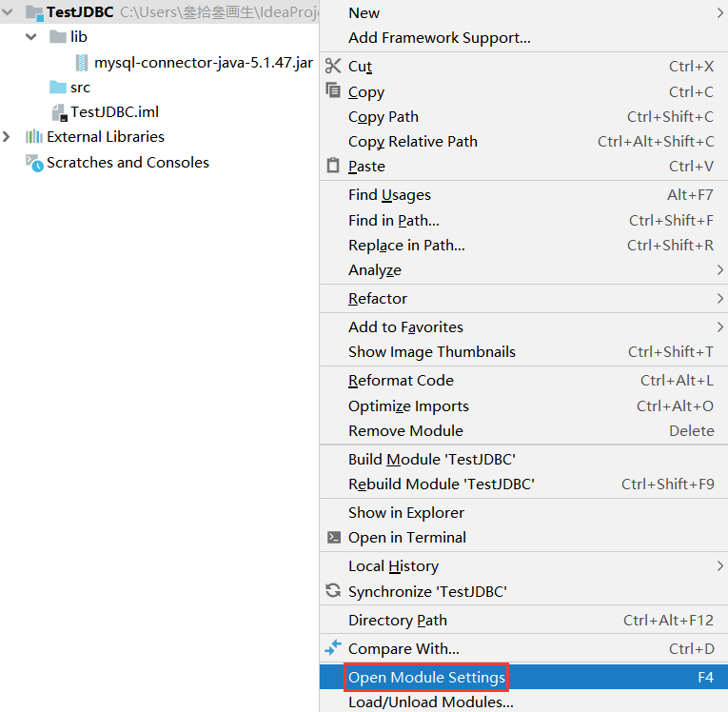This screenshot has height=712, width=728.
Task: Collapse the lib folder chevron
Action: (x=31, y=37)
